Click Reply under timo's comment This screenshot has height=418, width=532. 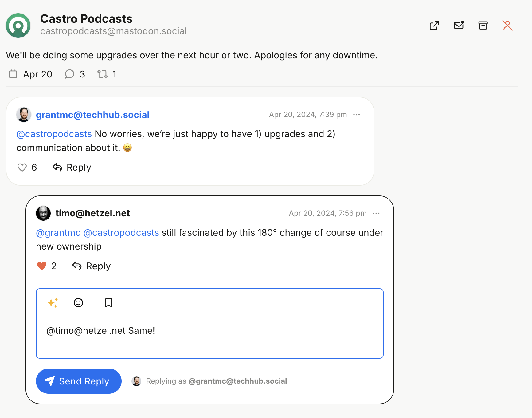[92, 266]
